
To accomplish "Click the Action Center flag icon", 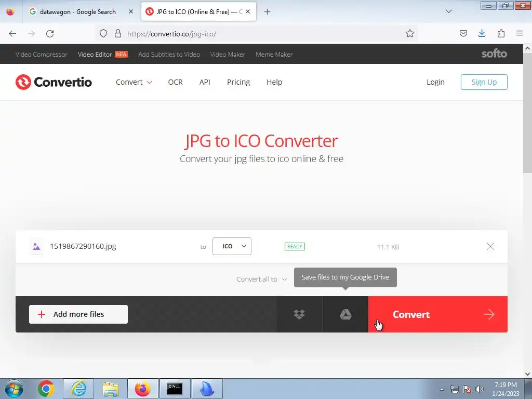I will pyautogui.click(x=467, y=389).
